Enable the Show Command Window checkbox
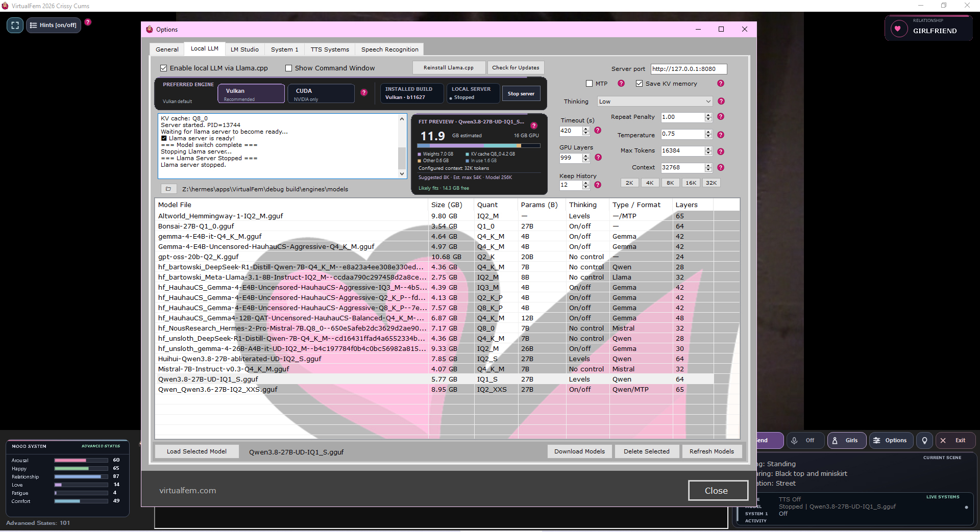This screenshot has width=980, height=532. (288, 68)
